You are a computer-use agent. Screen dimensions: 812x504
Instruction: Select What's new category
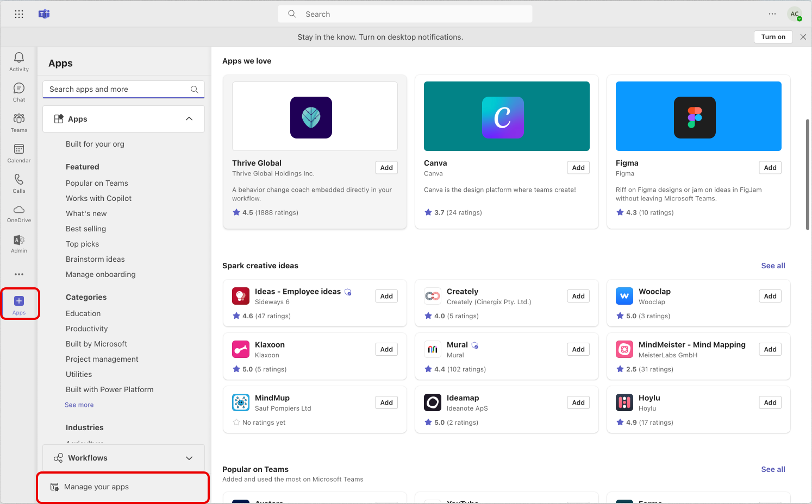[x=86, y=213]
